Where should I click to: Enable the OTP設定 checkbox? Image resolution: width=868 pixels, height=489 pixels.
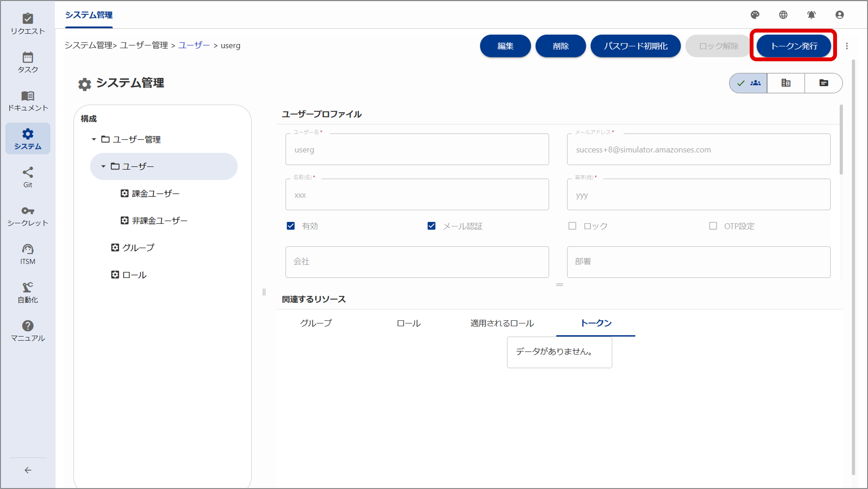(x=713, y=226)
